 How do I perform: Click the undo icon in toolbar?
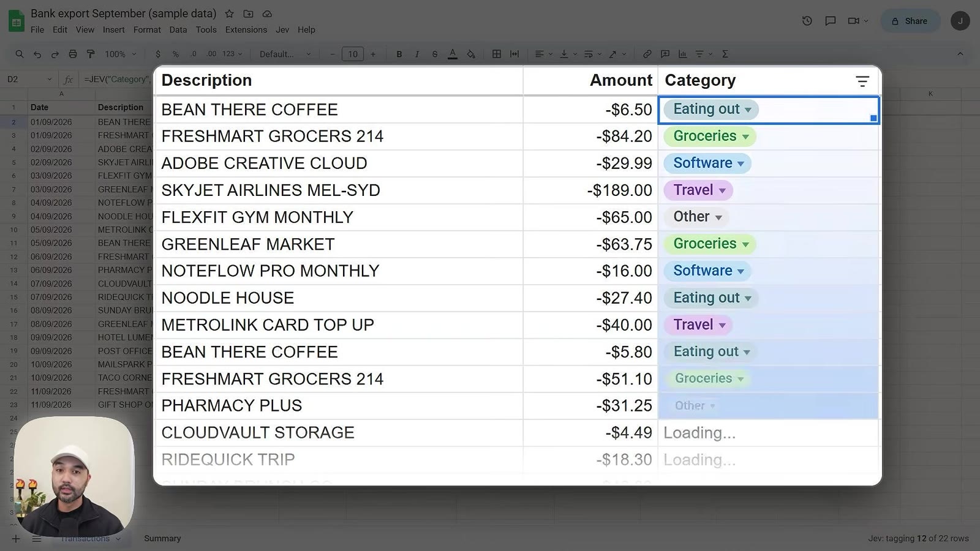pos(37,54)
